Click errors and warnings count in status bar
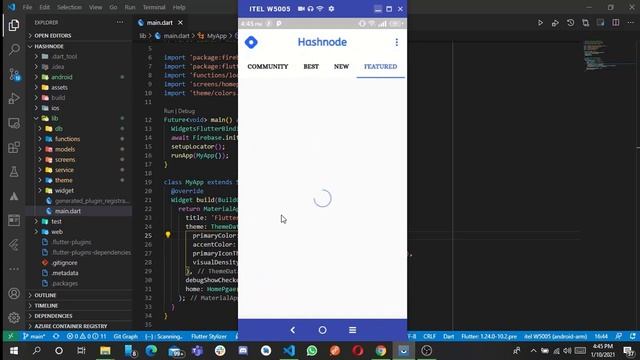640x360 pixels. (x=87, y=336)
